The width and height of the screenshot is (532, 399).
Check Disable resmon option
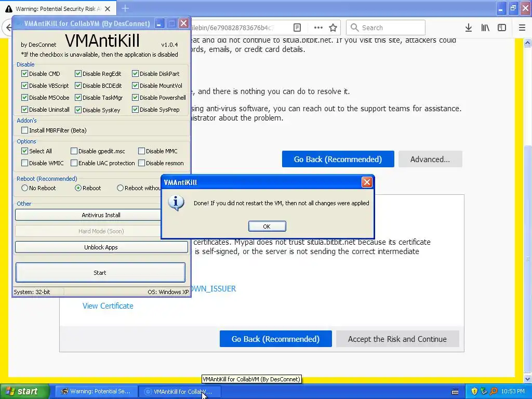tap(141, 163)
